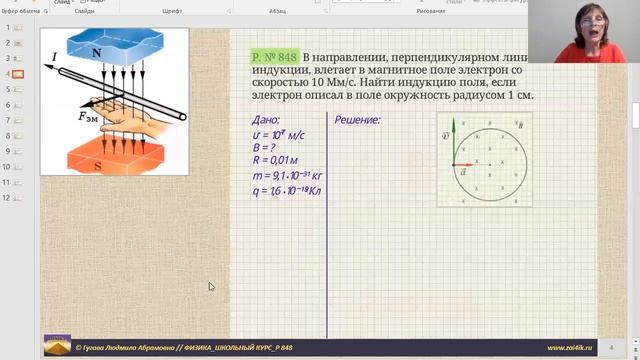
Task: Click the υ = 10⁷ м/с line
Action: (x=278, y=135)
